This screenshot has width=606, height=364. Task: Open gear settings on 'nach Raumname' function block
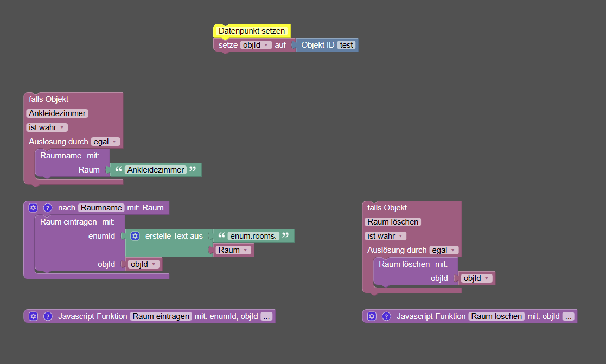[33, 208]
